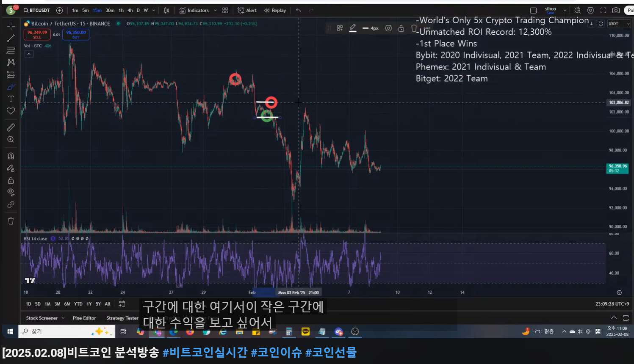Hide all drawings with eye icon
Viewport: 634px width, 364px height.
tap(11, 192)
